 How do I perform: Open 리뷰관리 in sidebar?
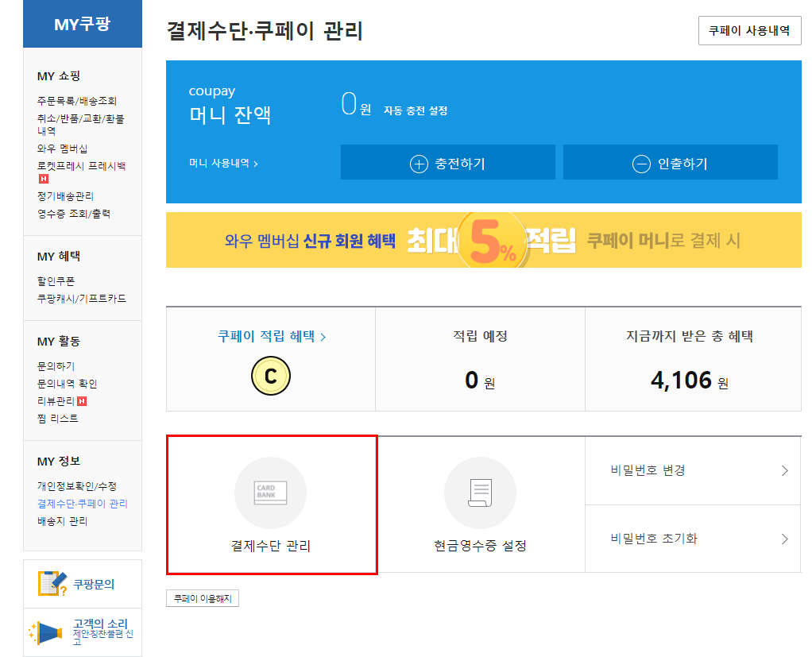(x=56, y=401)
